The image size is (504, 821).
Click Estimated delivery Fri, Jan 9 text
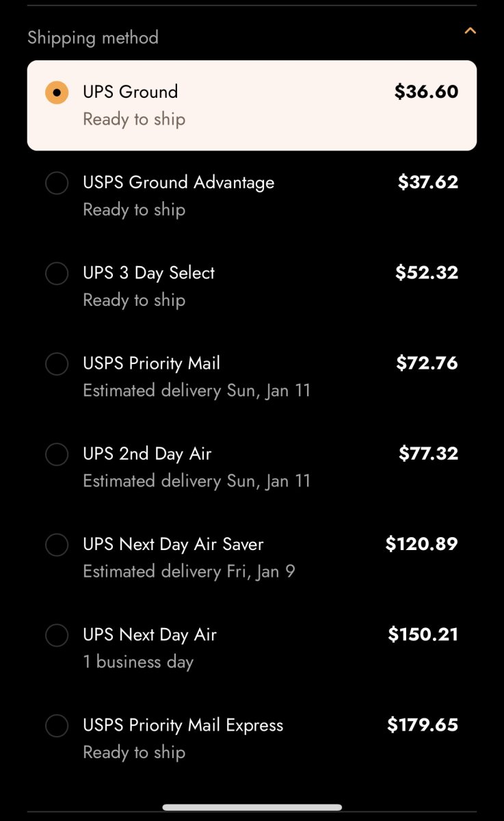(189, 571)
